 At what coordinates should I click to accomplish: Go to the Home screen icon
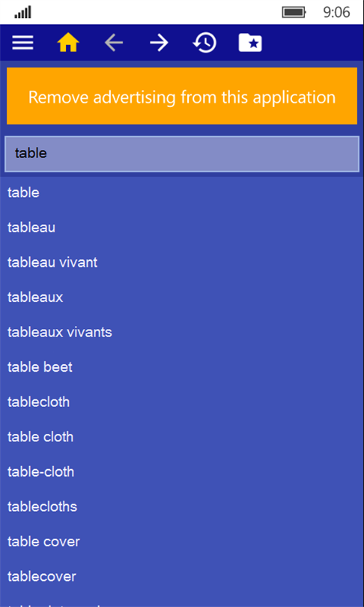[x=68, y=43]
